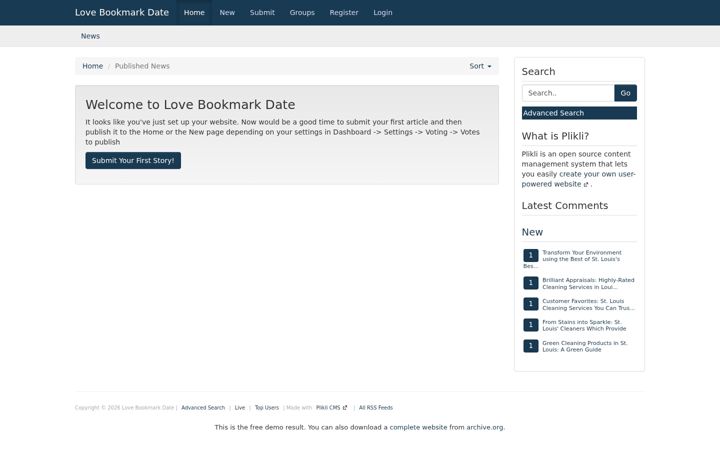This screenshot has width=720, height=450.
Task: Click the Go search button
Action: click(625, 93)
